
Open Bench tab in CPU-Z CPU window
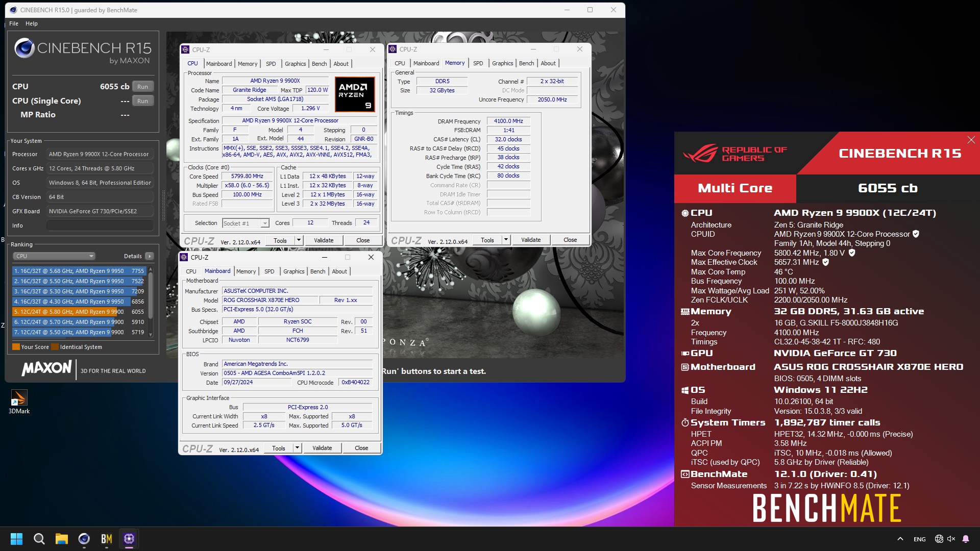click(319, 64)
